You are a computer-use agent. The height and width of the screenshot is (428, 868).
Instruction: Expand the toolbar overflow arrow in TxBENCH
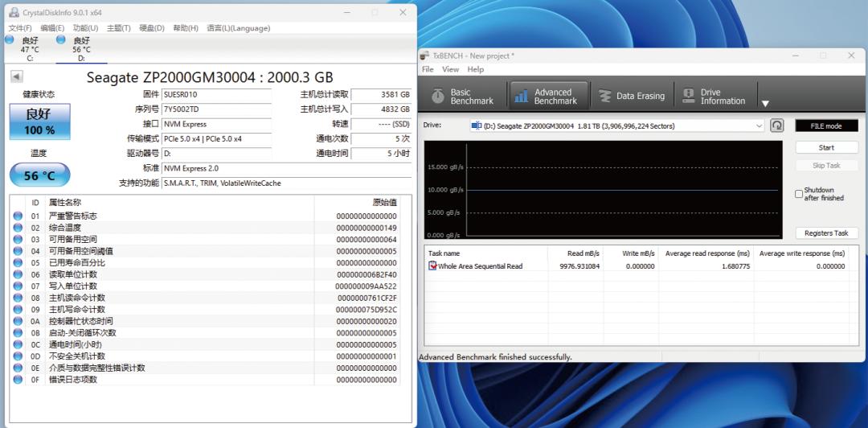click(x=765, y=103)
